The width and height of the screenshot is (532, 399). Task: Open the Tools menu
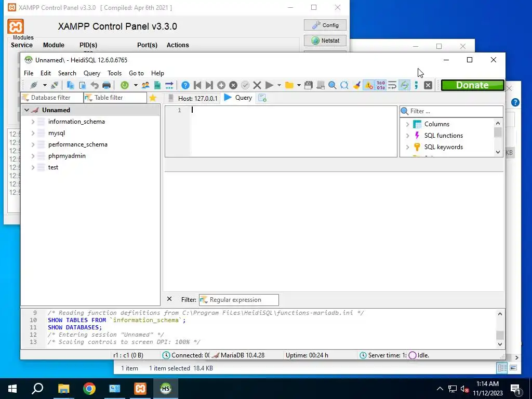tap(114, 73)
